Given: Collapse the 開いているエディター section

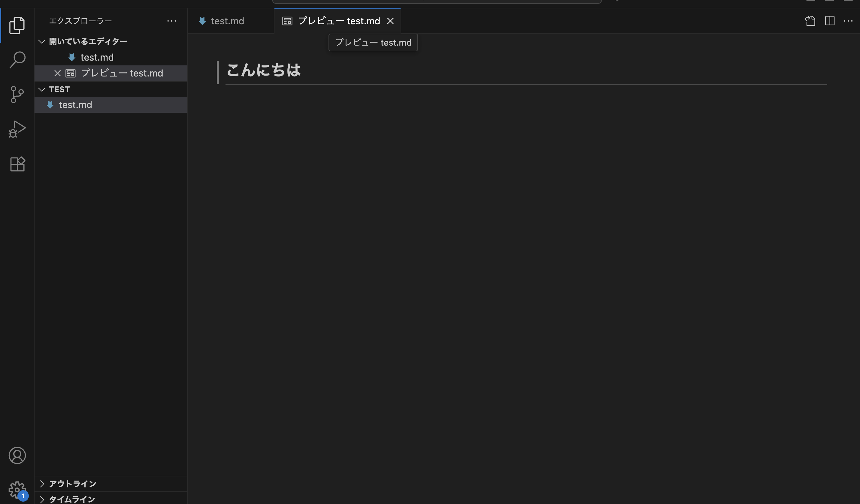Looking at the screenshot, I should 42,41.
